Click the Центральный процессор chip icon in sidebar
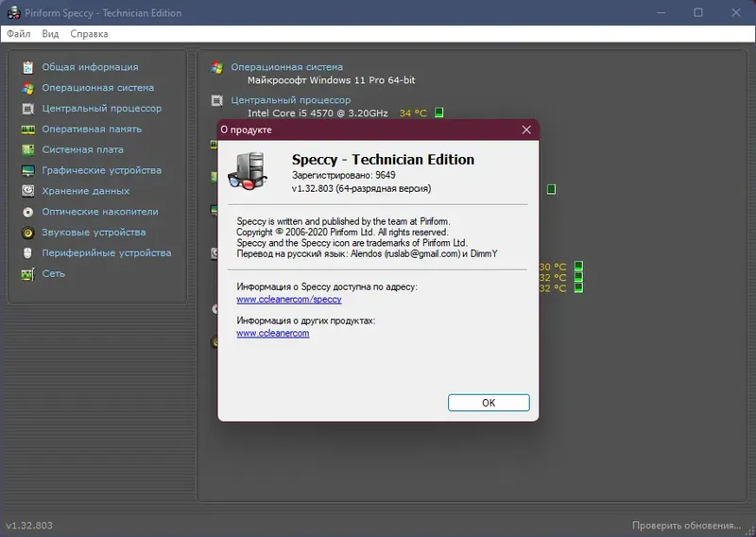 (28, 109)
